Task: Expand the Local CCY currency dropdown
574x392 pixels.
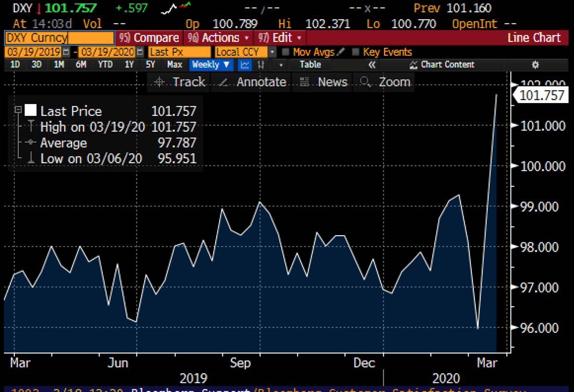Action: coord(272,52)
